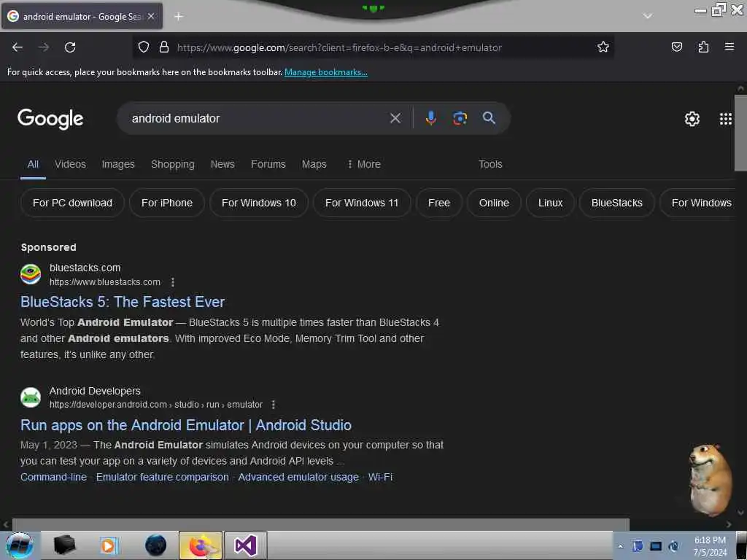Open the Save to Pocket icon

pyautogui.click(x=677, y=47)
